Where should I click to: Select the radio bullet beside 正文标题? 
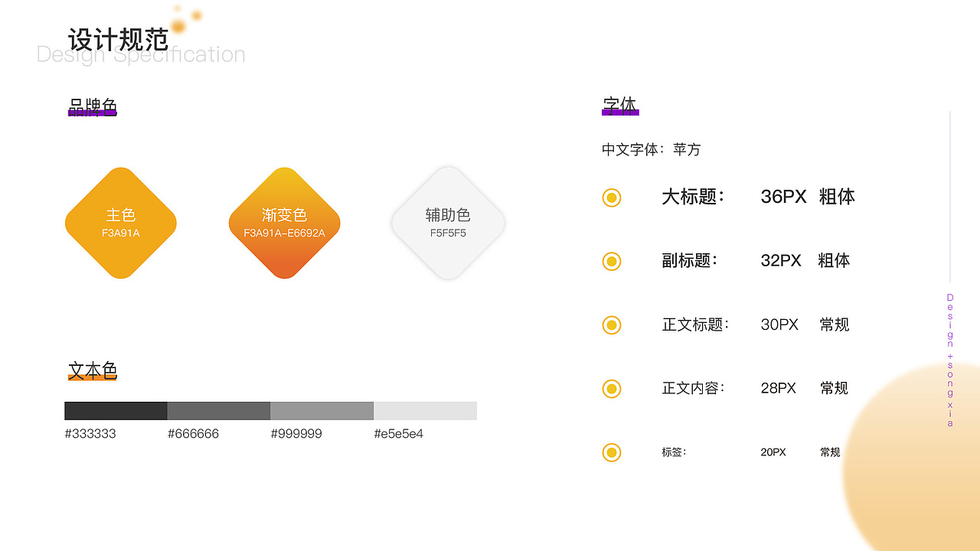[x=611, y=325]
